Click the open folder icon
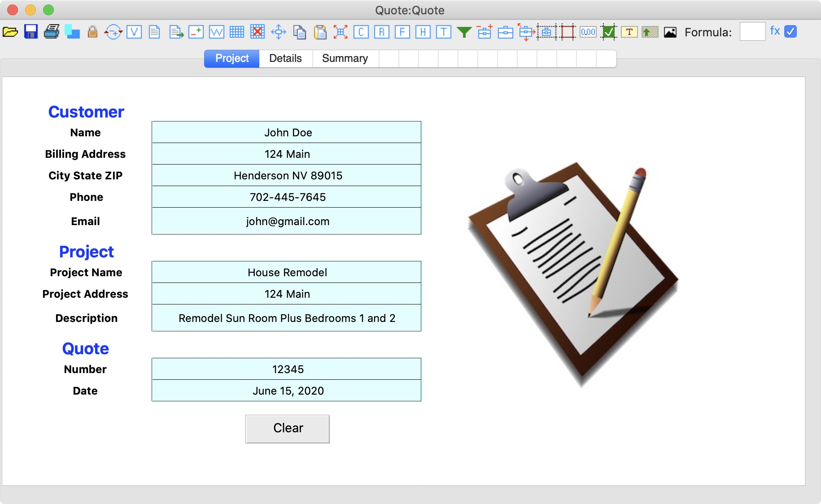This screenshot has width=821, height=504. [10, 32]
